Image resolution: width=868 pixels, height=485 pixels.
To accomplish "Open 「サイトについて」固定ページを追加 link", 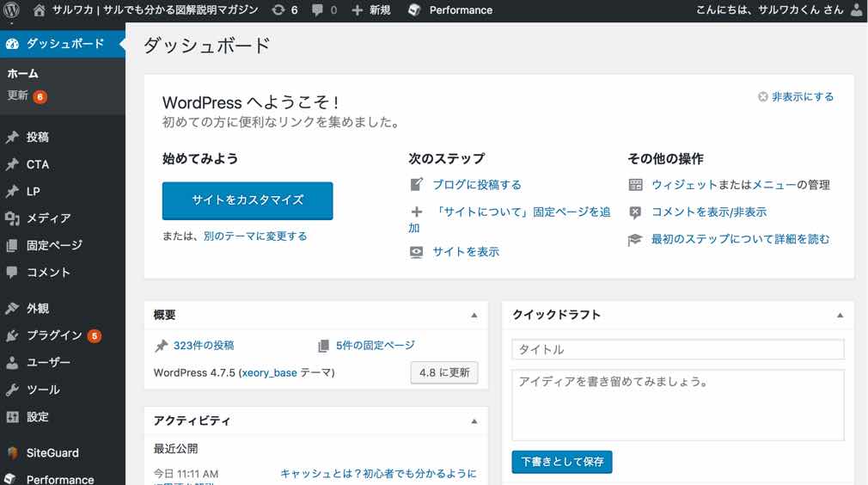I will [x=522, y=212].
